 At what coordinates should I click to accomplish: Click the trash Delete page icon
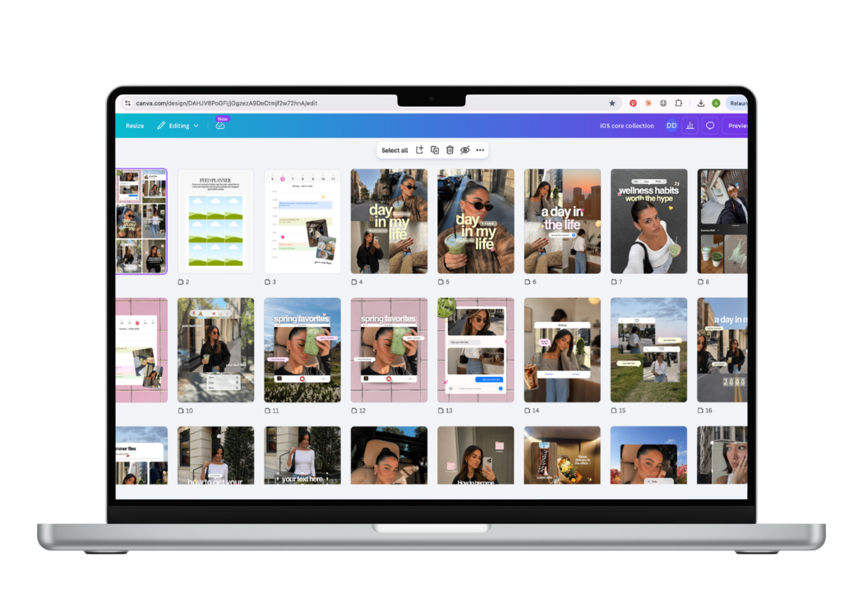(x=450, y=149)
